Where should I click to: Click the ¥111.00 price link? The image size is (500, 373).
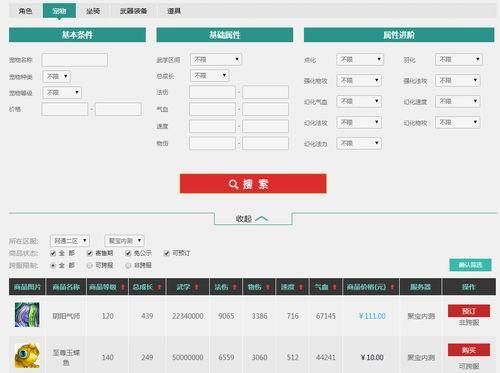372,316
